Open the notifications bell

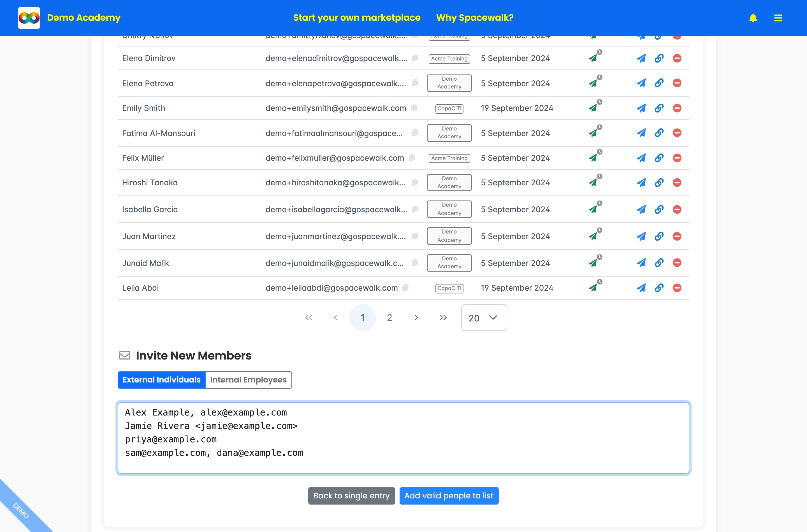coord(753,18)
